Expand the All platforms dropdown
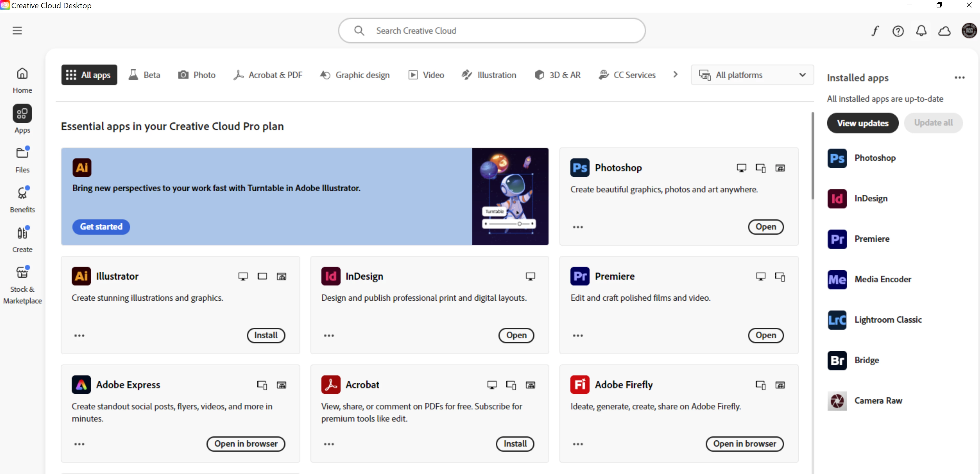This screenshot has height=474, width=980. point(752,75)
